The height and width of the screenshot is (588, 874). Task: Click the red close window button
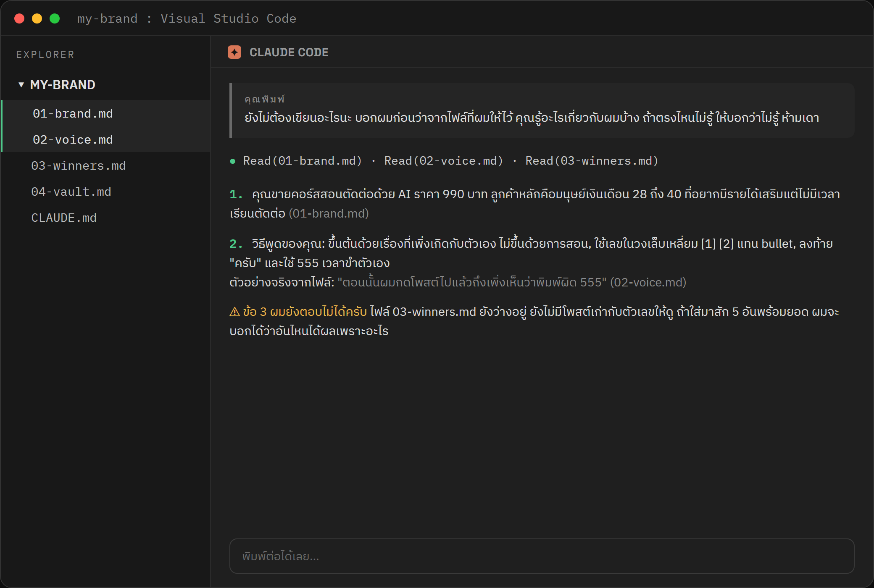19,18
